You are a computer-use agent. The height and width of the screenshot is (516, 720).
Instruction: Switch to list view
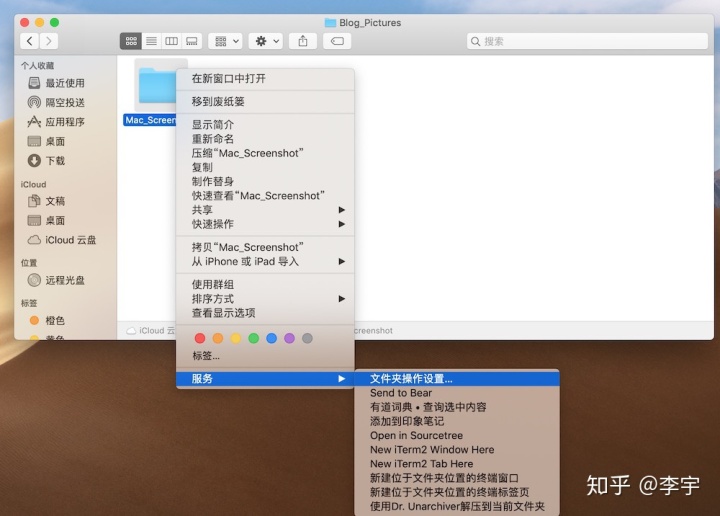(152, 41)
